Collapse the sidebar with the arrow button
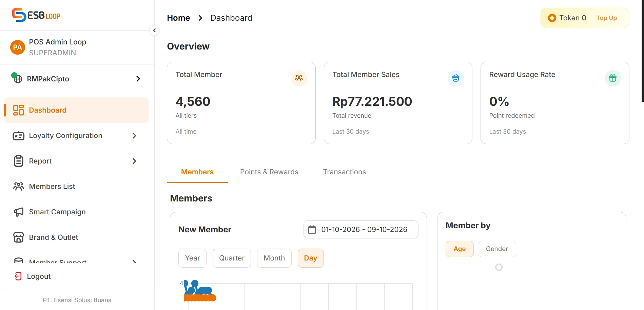 click(154, 30)
